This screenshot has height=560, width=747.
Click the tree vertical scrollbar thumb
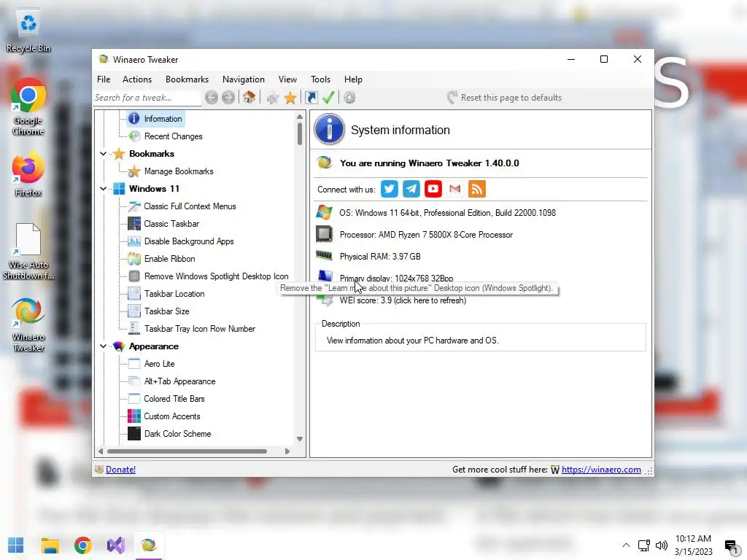tap(300, 133)
